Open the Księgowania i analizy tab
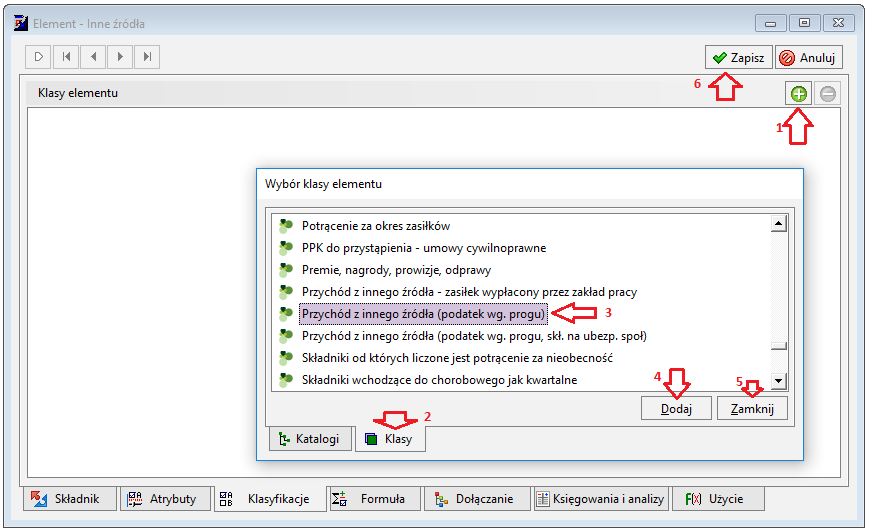872x531 pixels. point(601,499)
